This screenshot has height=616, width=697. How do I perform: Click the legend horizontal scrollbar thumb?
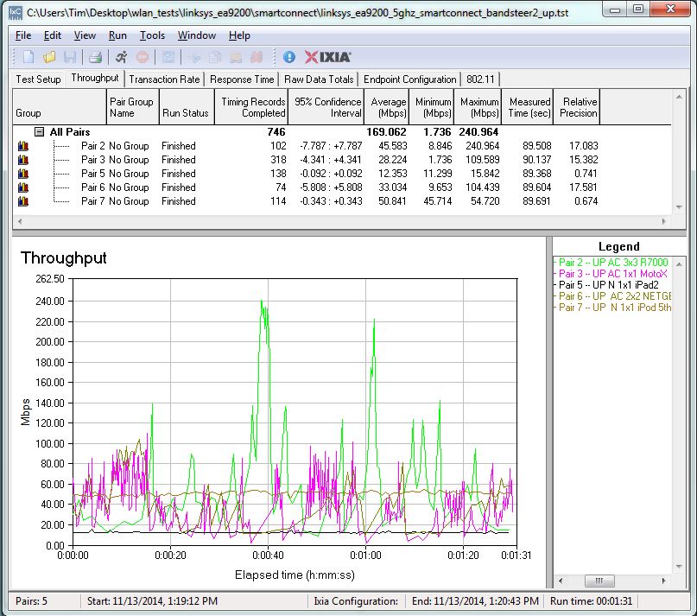[x=599, y=581]
